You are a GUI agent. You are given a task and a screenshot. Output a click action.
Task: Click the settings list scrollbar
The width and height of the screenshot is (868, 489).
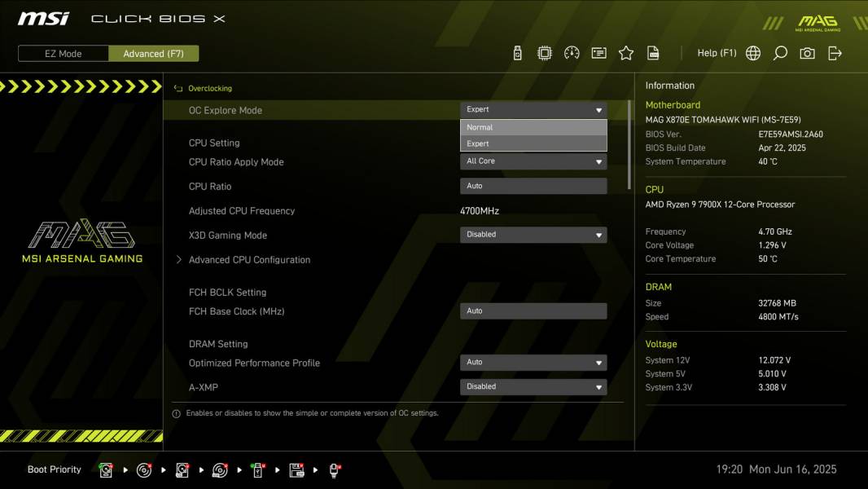629,145
